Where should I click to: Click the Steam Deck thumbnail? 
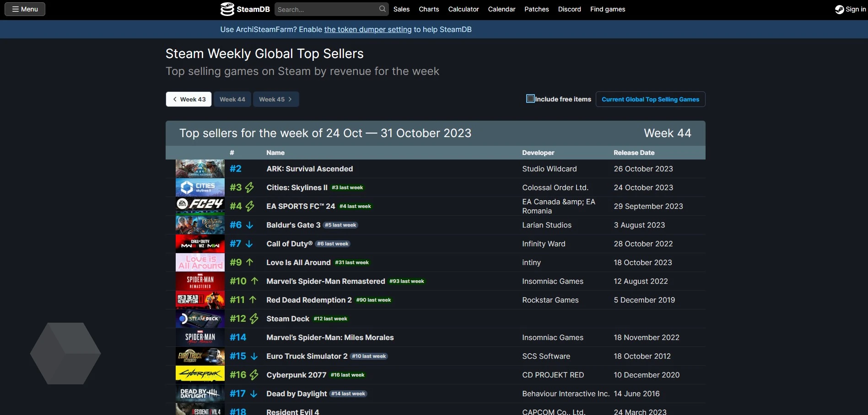point(200,319)
